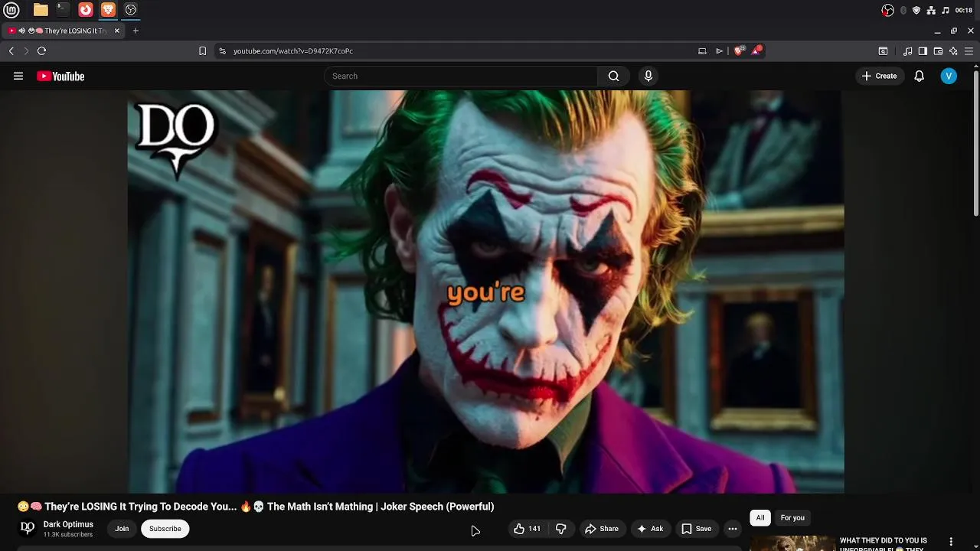Open a new browser tab

(x=136, y=31)
